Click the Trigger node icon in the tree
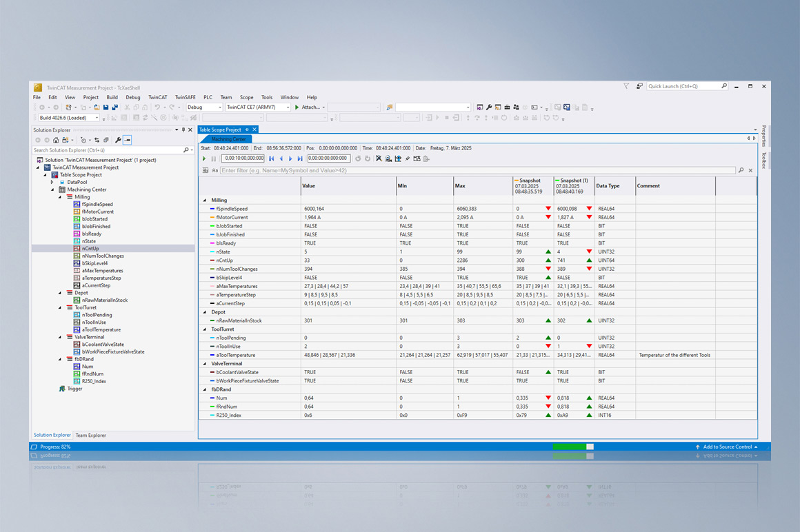The width and height of the screenshot is (800, 532). [62, 389]
